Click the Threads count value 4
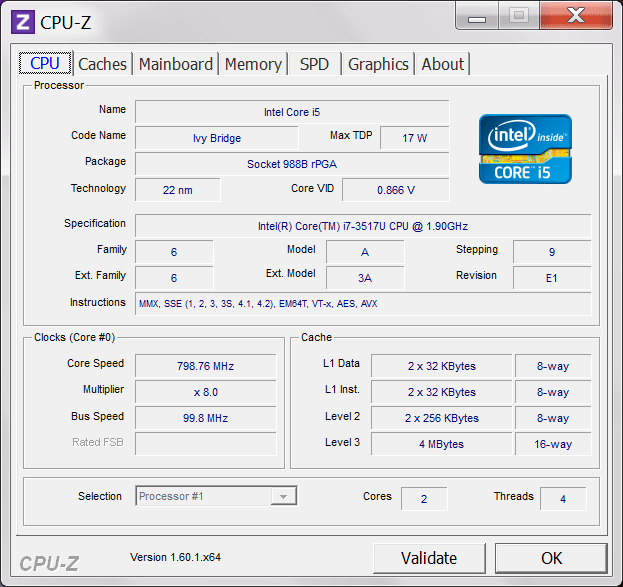The image size is (623, 587). tap(563, 499)
